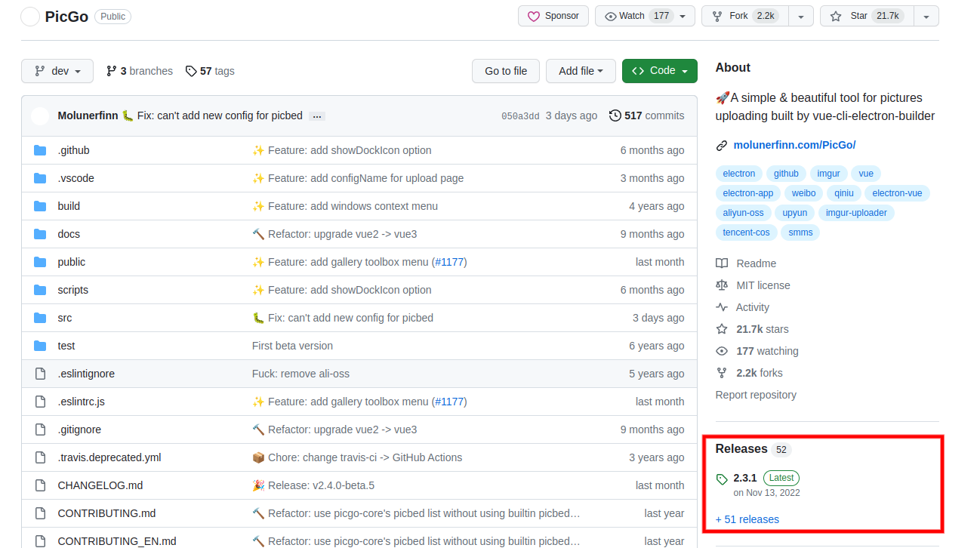
Task: View the 517 commits history
Action: (x=646, y=115)
